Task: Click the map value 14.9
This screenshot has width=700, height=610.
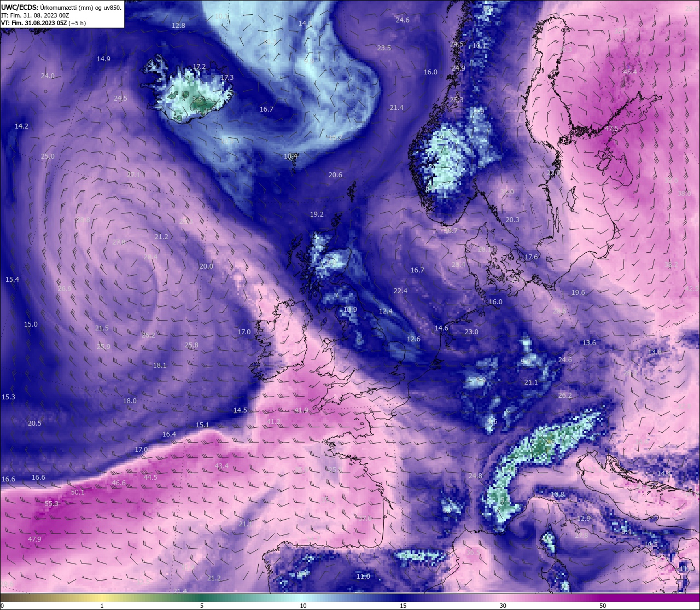Action: pos(103,59)
